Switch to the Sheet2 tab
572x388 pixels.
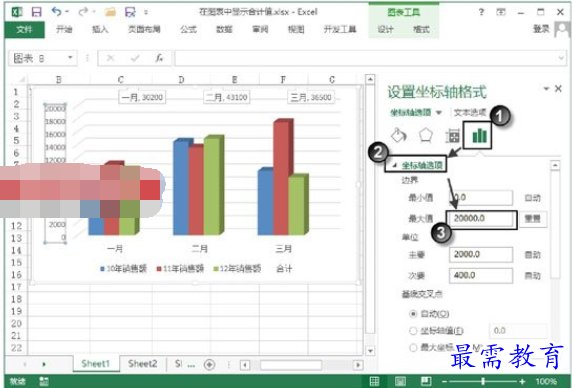coord(143,364)
